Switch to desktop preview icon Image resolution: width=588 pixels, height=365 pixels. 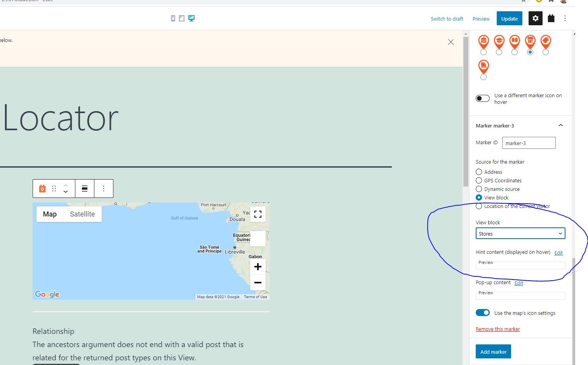coord(191,18)
